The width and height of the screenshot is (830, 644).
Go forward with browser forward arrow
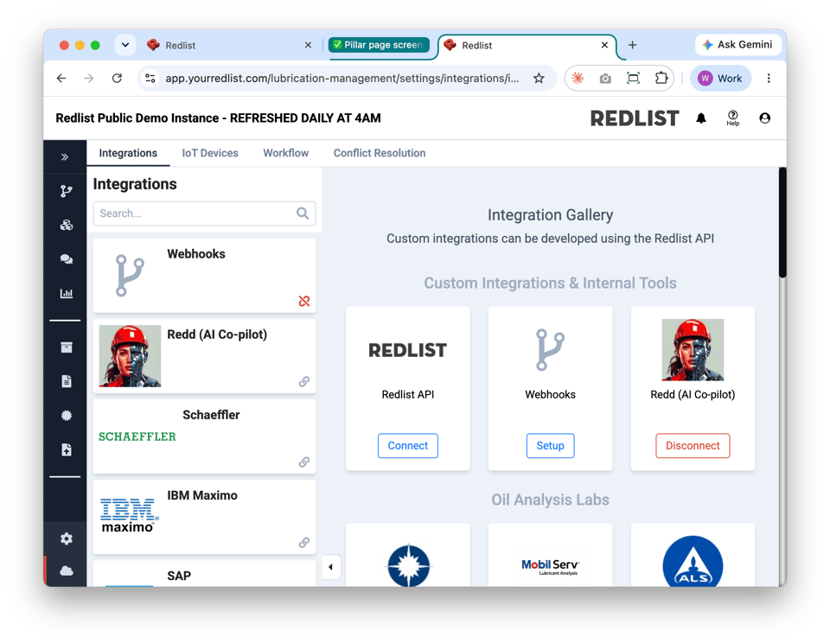[89, 79]
